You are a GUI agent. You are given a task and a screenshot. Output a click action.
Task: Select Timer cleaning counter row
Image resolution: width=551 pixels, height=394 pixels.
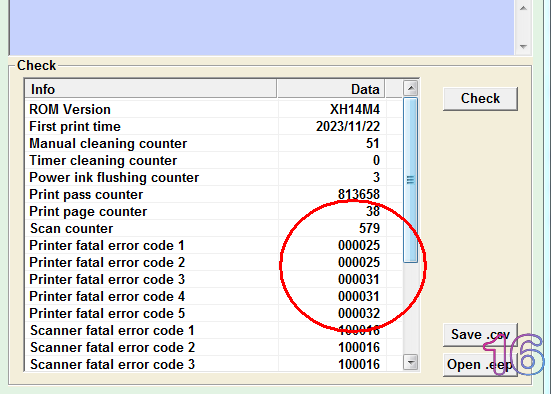coord(214,160)
